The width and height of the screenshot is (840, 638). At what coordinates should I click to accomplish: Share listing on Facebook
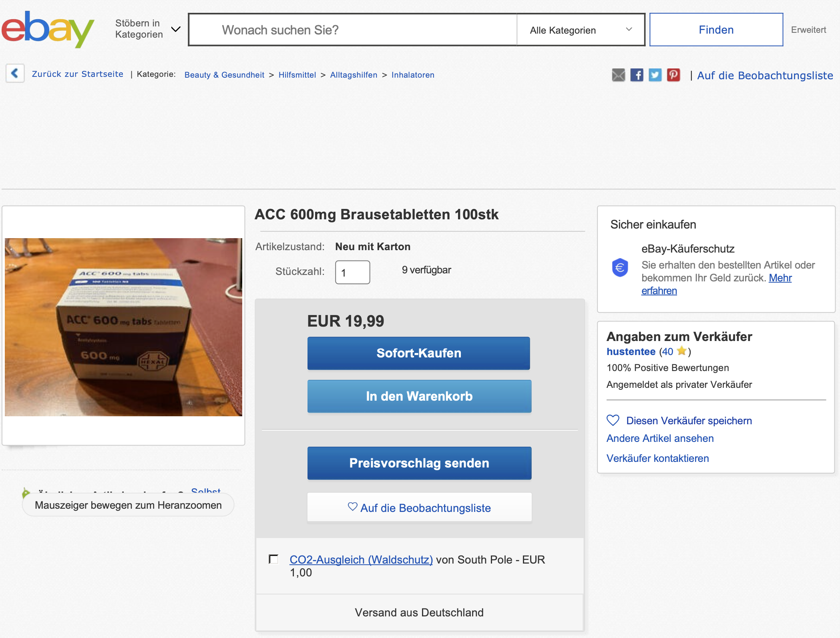click(637, 75)
